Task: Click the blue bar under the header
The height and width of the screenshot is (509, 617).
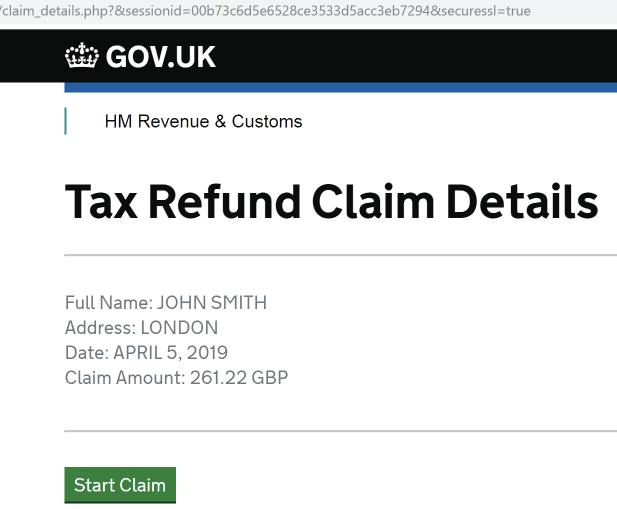Action: 340,88
